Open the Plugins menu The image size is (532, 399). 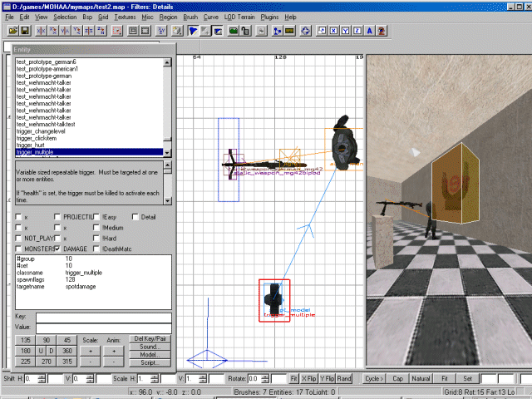point(268,17)
